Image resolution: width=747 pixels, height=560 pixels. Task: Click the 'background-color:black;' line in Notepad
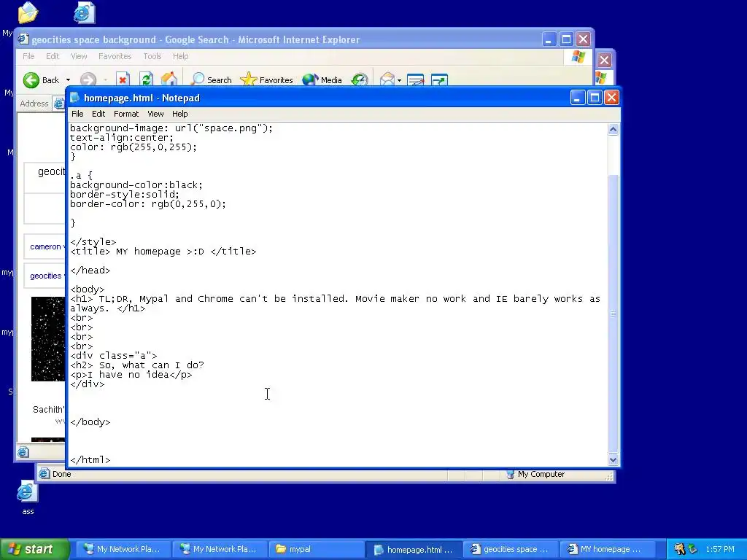(x=136, y=185)
